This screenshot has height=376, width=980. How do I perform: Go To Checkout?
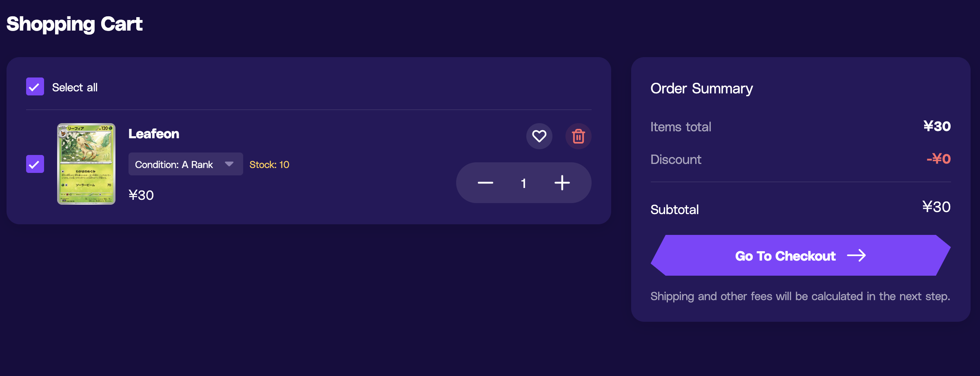pos(800,255)
